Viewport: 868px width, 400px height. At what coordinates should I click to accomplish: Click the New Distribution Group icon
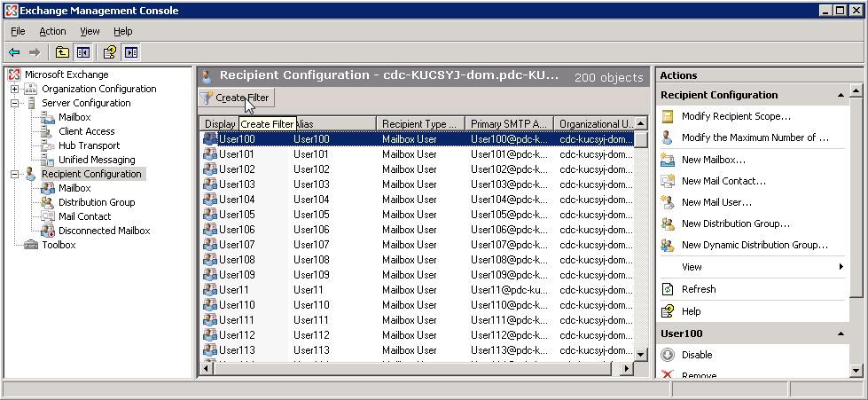pyautogui.click(x=669, y=224)
